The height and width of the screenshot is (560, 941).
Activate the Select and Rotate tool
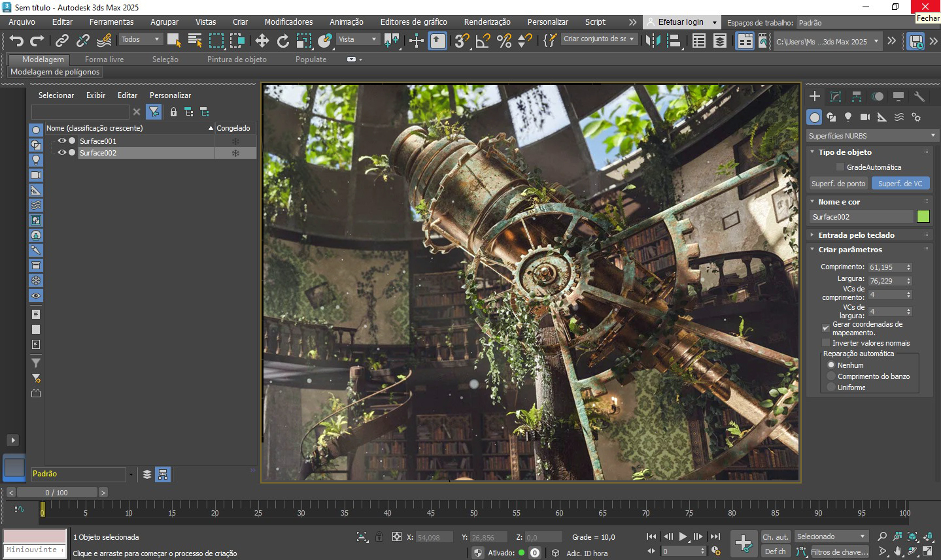(282, 41)
